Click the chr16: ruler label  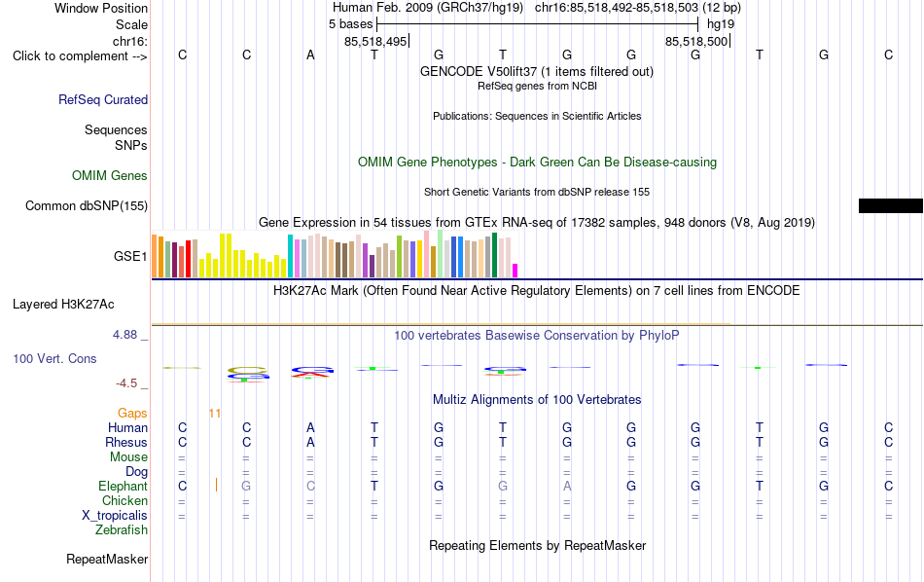point(130,41)
